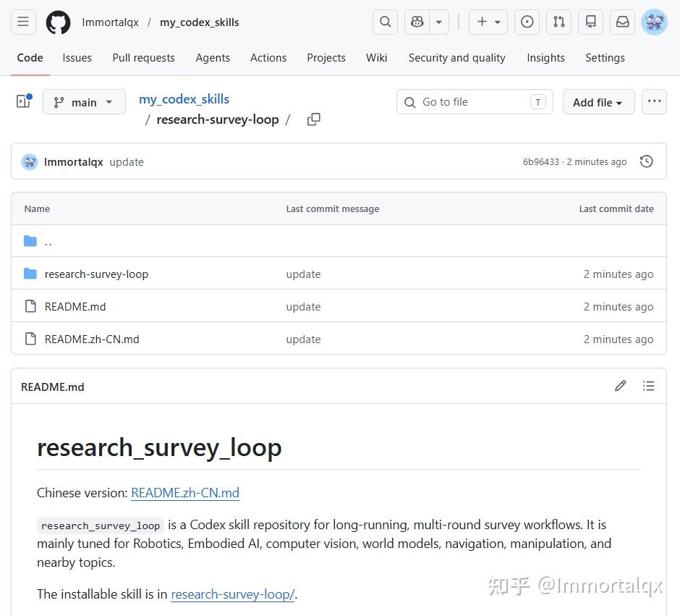Open the user profile avatar menu

point(654,22)
